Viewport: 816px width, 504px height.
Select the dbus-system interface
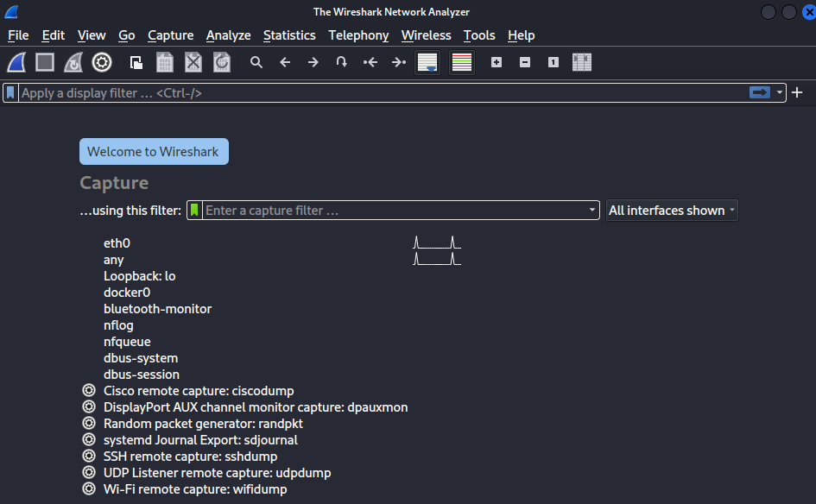141,358
